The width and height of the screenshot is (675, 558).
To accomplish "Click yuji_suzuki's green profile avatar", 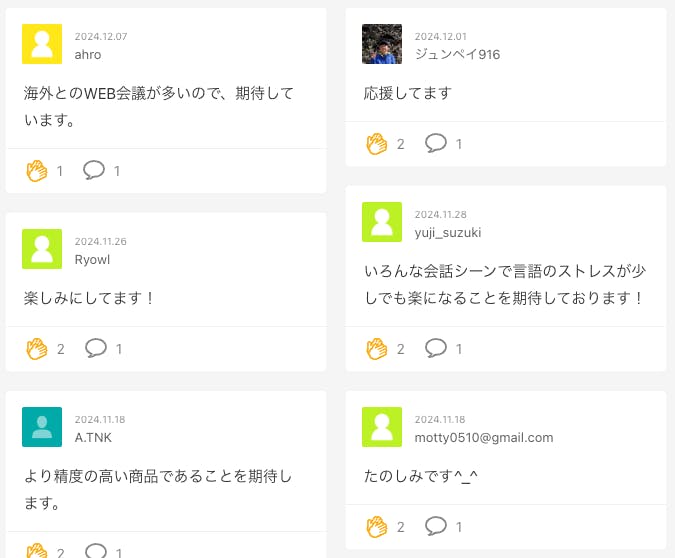I will pos(382,222).
